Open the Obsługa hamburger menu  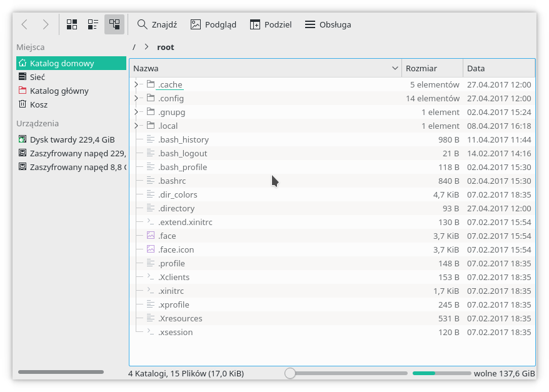[328, 24]
